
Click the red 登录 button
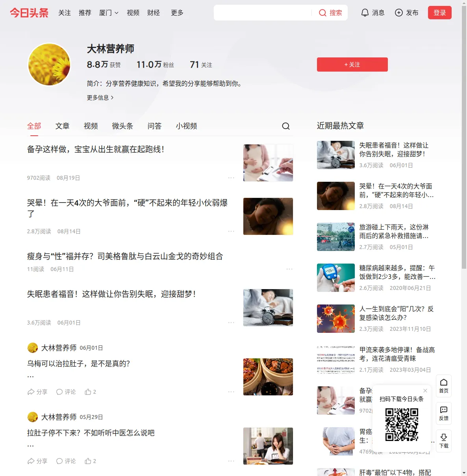440,13
